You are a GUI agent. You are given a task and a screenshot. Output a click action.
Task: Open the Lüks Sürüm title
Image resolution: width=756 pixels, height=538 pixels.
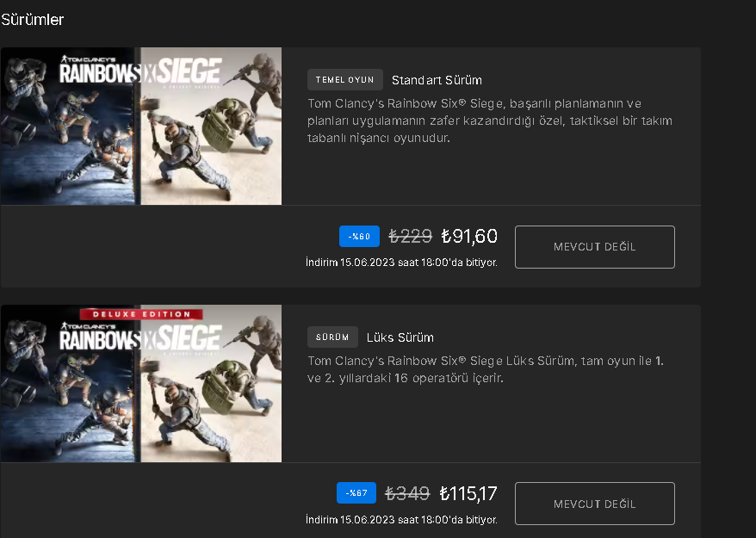tap(400, 337)
